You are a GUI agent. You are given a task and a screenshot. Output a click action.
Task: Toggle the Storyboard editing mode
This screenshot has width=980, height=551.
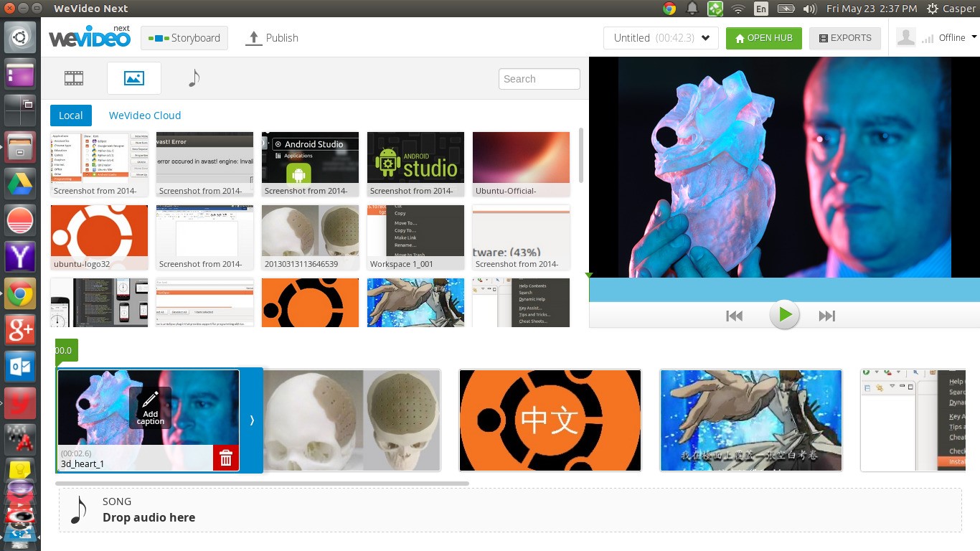184,38
